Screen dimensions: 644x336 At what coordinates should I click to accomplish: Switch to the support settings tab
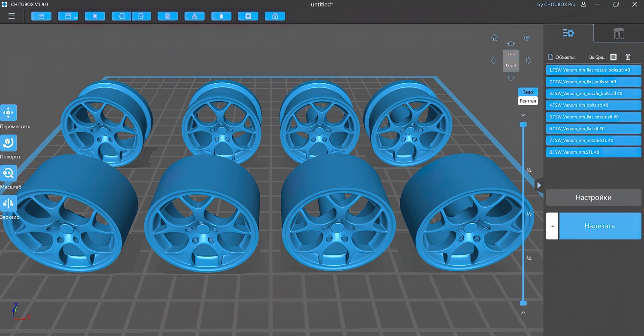[618, 33]
